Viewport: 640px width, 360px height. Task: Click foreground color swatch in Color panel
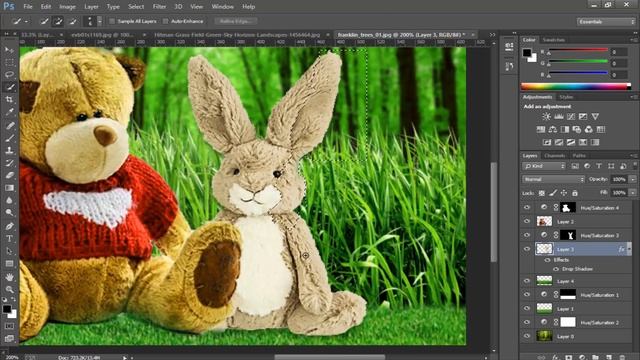(527, 53)
